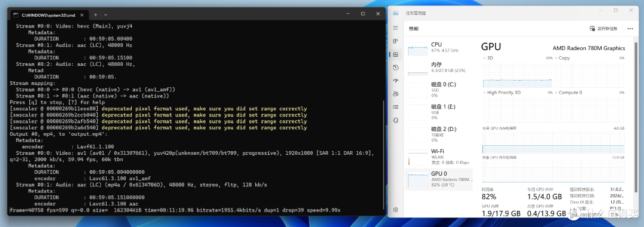The width and height of the screenshot is (644, 227).
Task: Click the Copy engine usage graph
Action: [x=589, y=75]
